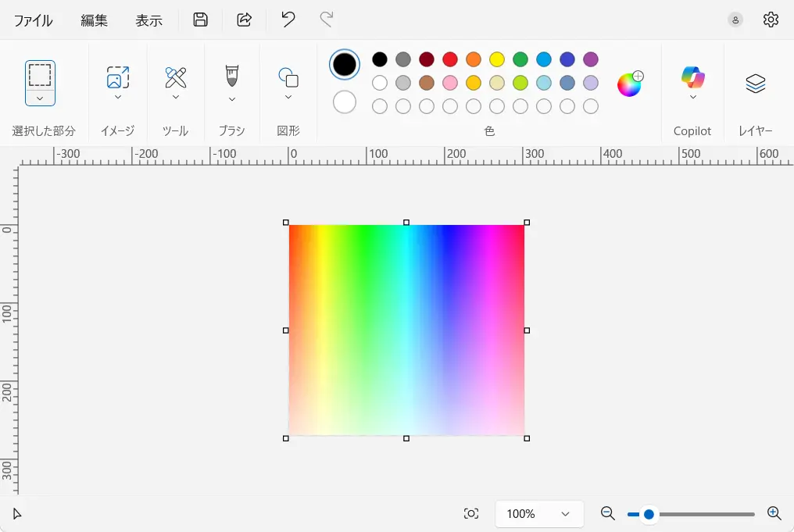The height and width of the screenshot is (532, 794).
Task: Pick the lime green palette color
Action: [520, 83]
